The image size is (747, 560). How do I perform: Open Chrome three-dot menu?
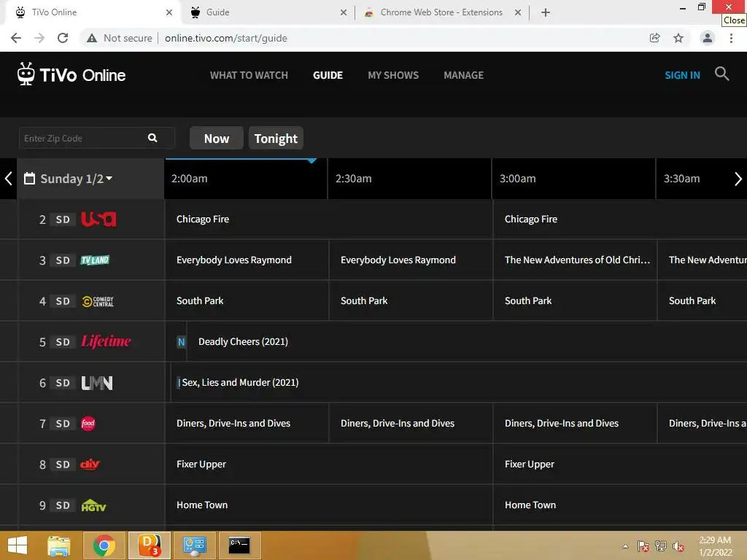click(x=731, y=38)
